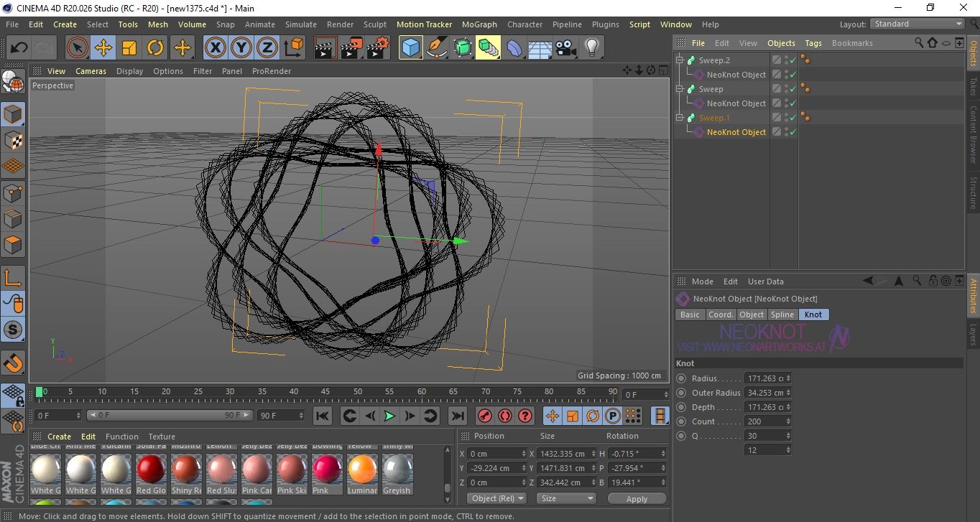The width and height of the screenshot is (980, 522).
Task: Open the Cameras menu in viewport
Action: pyautogui.click(x=91, y=71)
